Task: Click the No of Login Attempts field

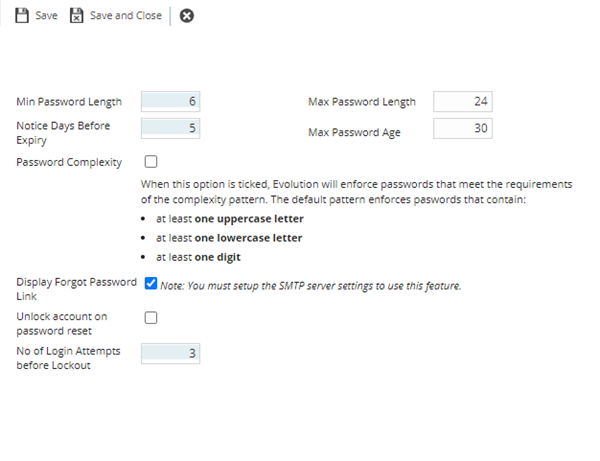Action: click(172, 353)
